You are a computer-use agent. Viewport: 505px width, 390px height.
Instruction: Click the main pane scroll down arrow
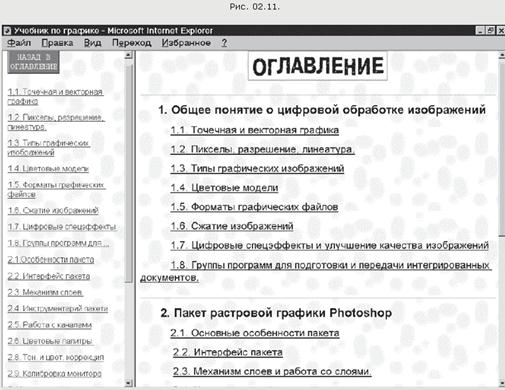coord(501,383)
